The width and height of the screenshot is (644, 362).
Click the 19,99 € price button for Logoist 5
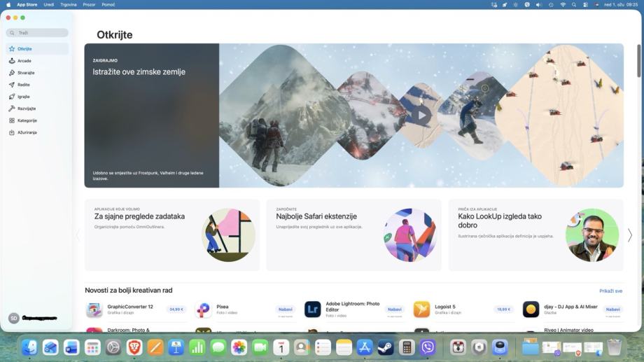pos(503,309)
